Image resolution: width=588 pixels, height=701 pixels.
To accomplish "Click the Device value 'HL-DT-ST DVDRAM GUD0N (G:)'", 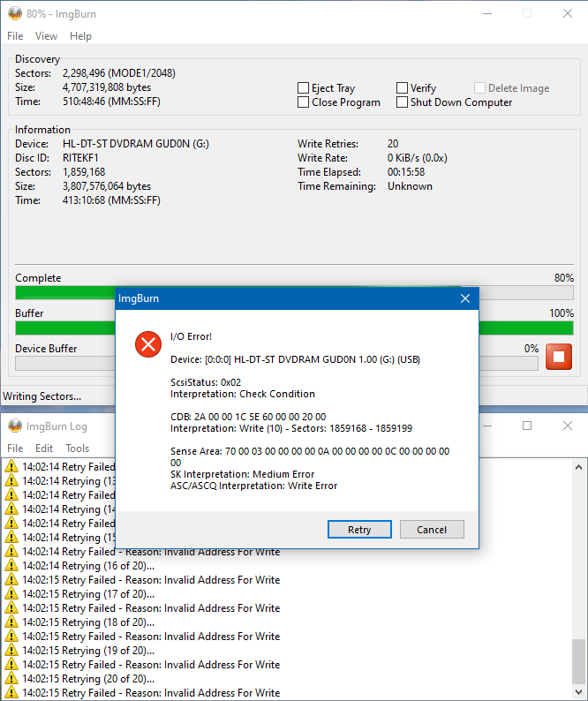I will (136, 144).
